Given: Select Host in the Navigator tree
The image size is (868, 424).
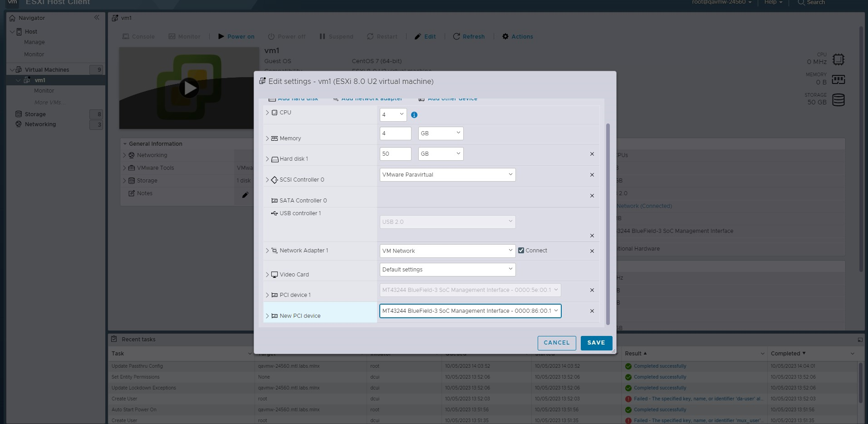Looking at the screenshot, I should tap(31, 32).
